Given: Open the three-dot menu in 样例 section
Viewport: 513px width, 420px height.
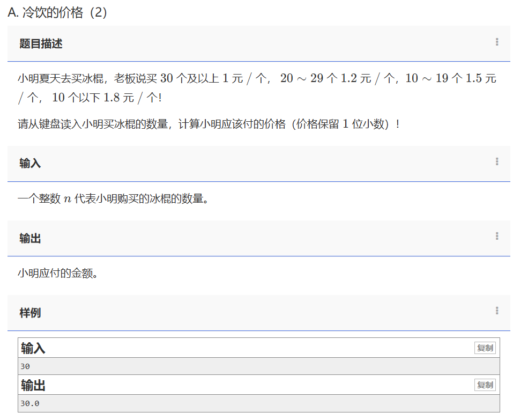Looking at the screenshot, I should tap(497, 311).
